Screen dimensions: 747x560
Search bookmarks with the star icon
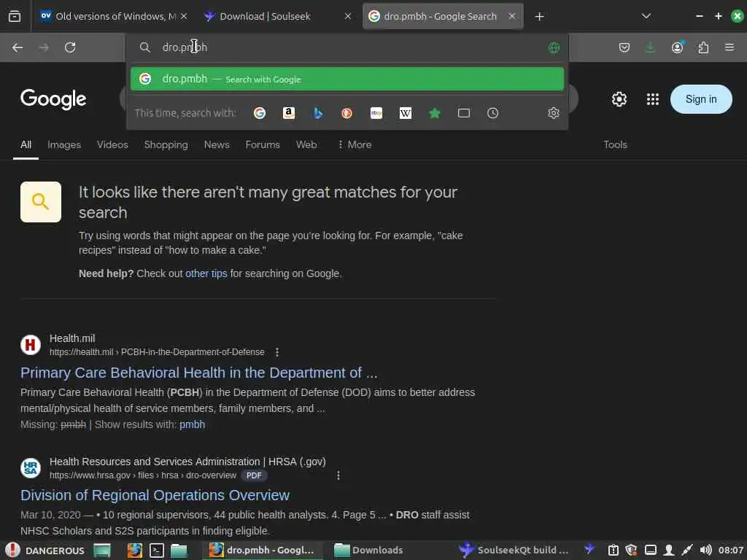click(x=435, y=113)
